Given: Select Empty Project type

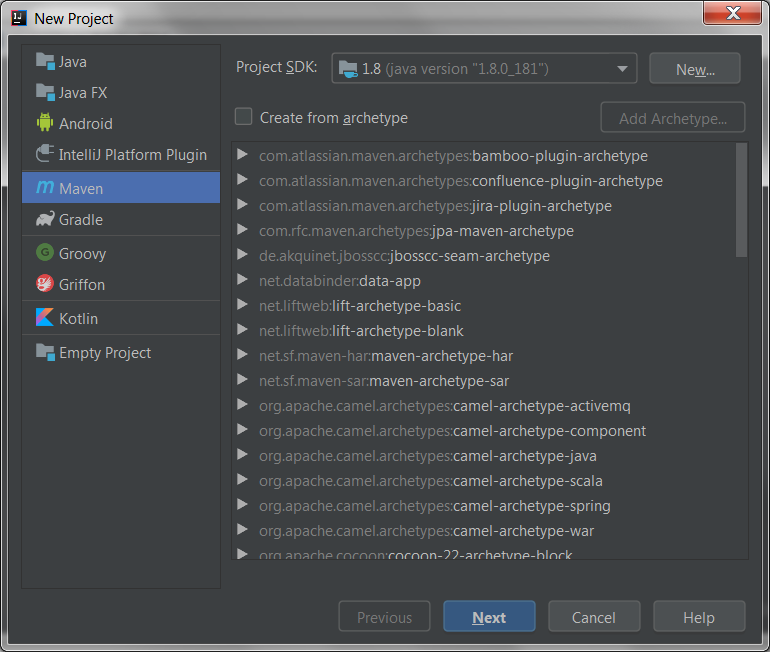Looking at the screenshot, I should [121, 353].
